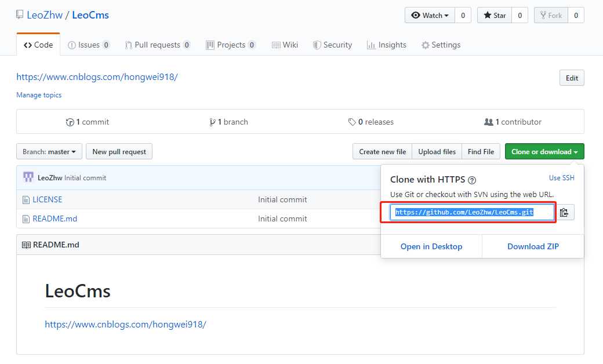This screenshot has width=603, height=364.
Task: Switch to the Code tab
Action: click(38, 45)
